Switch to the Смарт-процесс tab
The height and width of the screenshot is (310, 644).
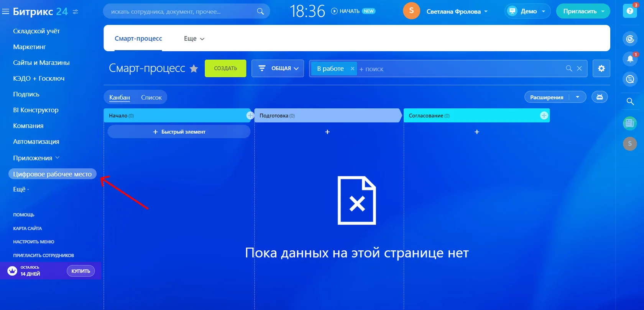(138, 38)
